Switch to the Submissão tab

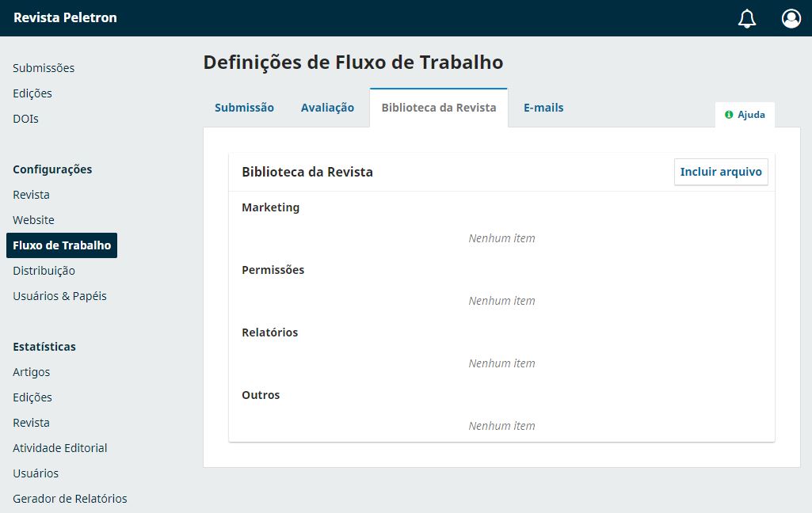[244, 107]
